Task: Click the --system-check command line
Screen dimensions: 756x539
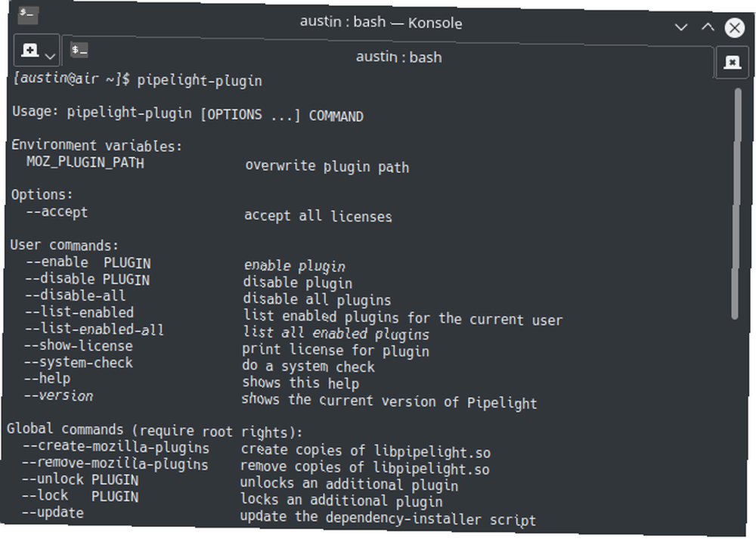Action: point(79,363)
